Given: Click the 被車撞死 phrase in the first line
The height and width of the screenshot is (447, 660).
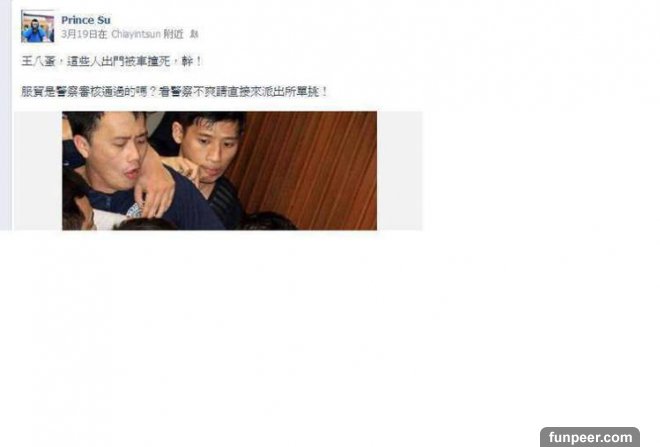Looking at the screenshot, I should [147, 61].
